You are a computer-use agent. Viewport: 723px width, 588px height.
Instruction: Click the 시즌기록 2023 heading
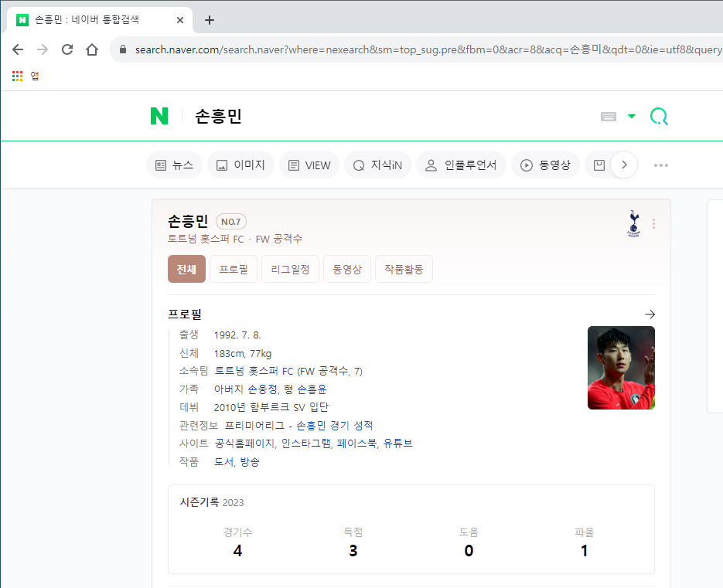click(212, 502)
